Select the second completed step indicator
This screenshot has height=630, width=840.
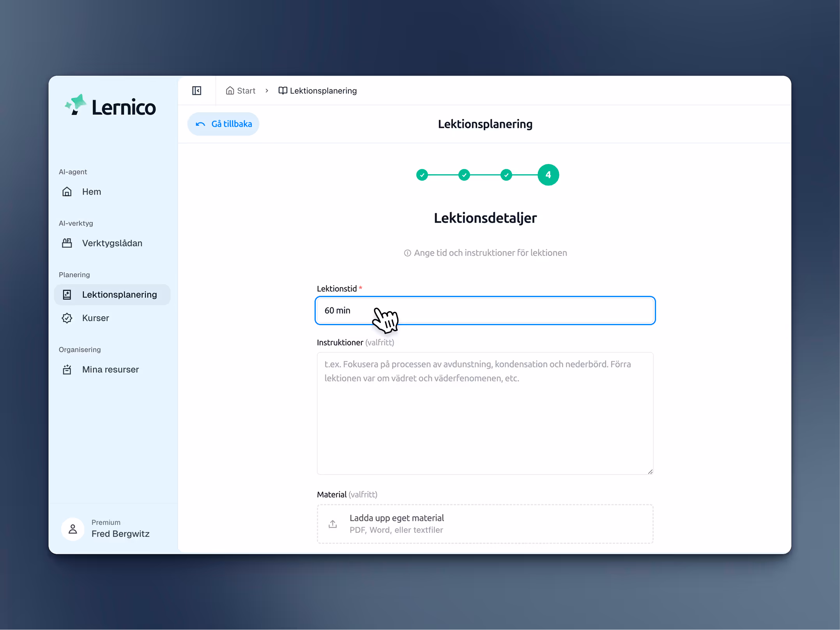tap(464, 175)
